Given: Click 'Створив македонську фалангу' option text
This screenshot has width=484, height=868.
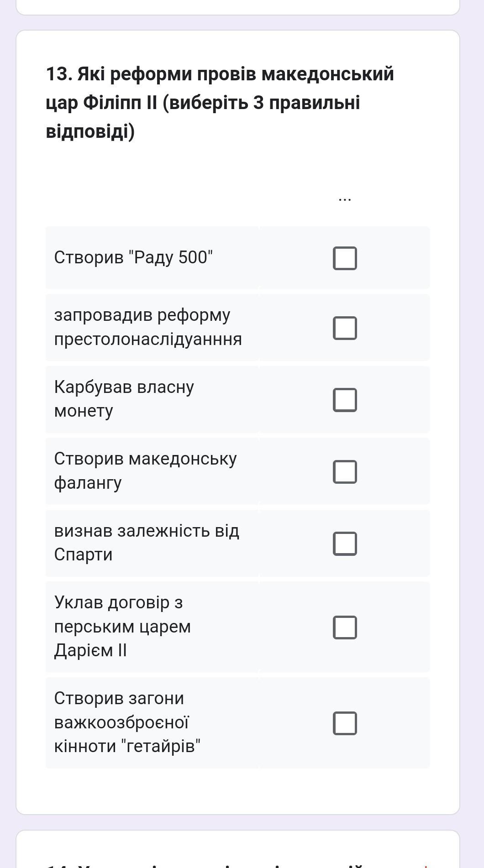Looking at the screenshot, I should click(x=145, y=471).
